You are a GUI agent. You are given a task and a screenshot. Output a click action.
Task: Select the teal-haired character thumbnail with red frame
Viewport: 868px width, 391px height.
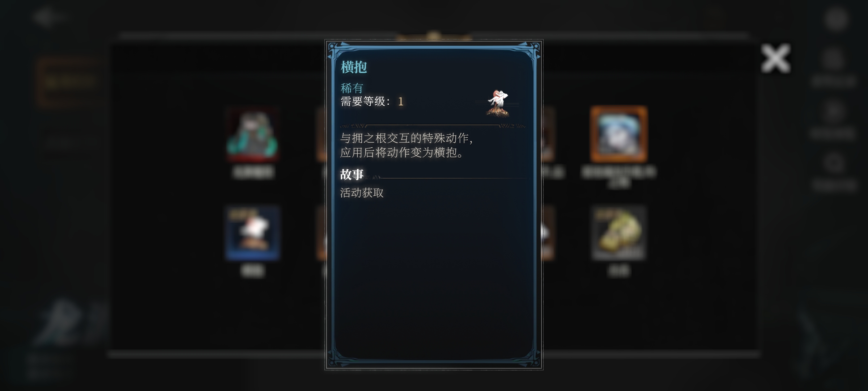252,135
